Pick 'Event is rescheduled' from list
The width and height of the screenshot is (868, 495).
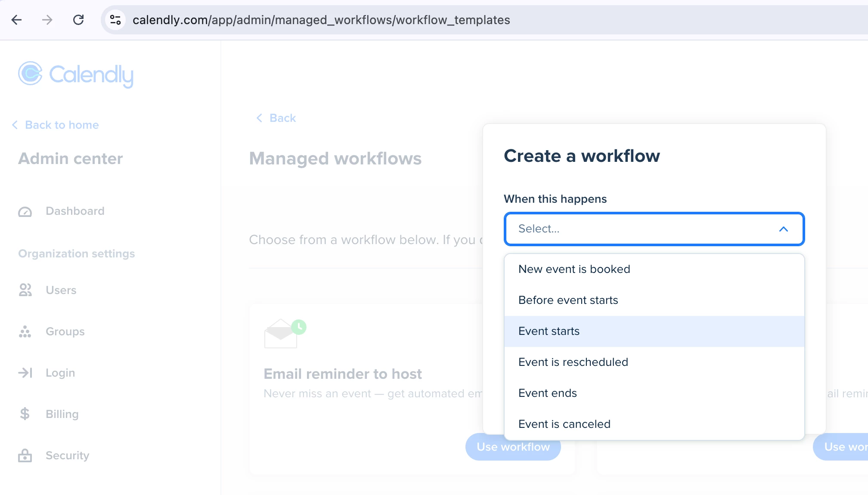573,362
